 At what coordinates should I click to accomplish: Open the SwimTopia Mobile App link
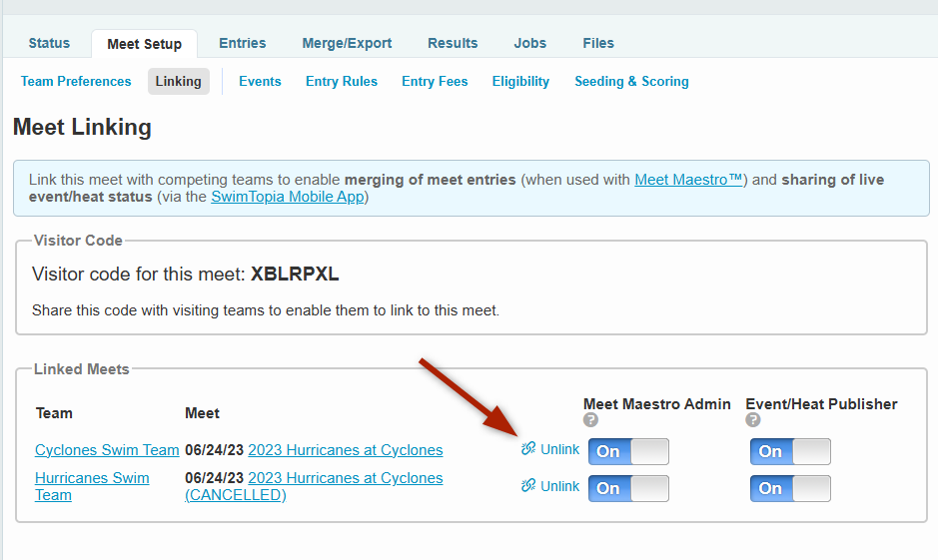tap(287, 197)
